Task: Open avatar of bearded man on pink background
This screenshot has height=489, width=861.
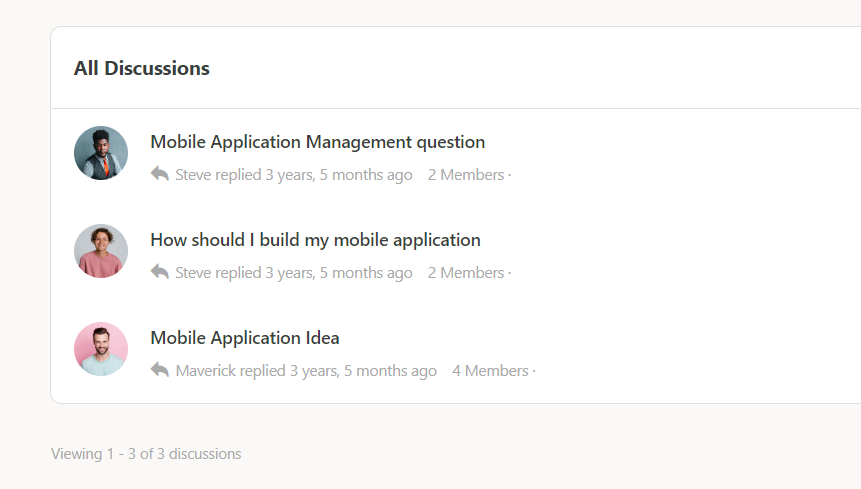Action: point(101,349)
